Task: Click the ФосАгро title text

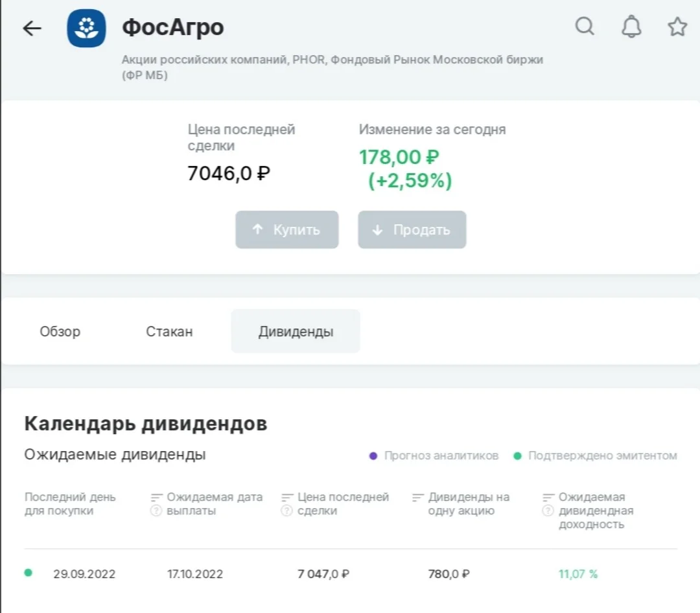Action: [x=173, y=27]
